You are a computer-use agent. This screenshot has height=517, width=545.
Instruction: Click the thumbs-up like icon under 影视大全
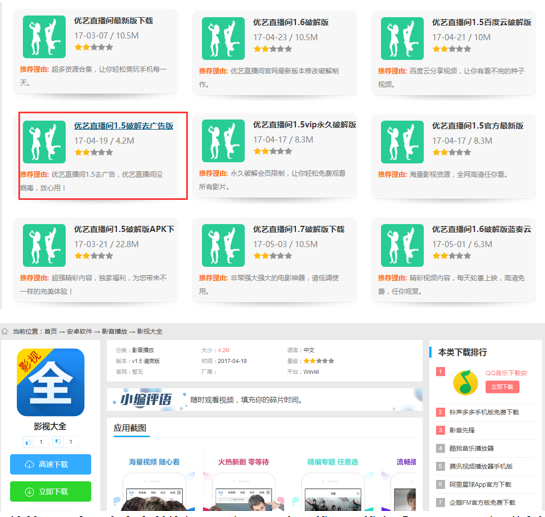pos(29,442)
